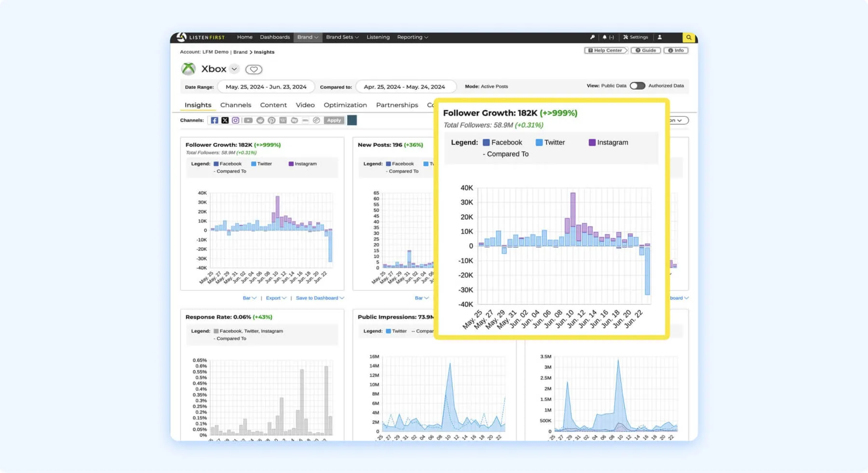Screen dimensions: 868x473
Task: Toggle Instagram series in Follower Growth legend
Action: [303, 164]
